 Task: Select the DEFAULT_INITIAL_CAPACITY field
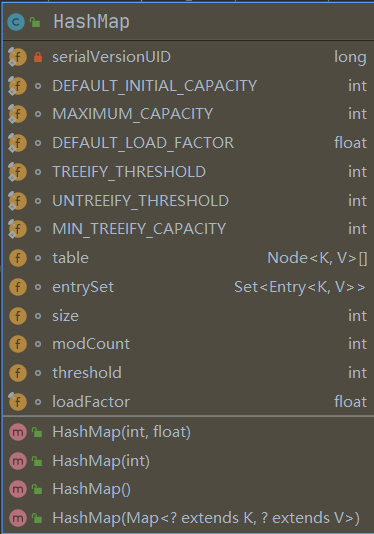188,85
